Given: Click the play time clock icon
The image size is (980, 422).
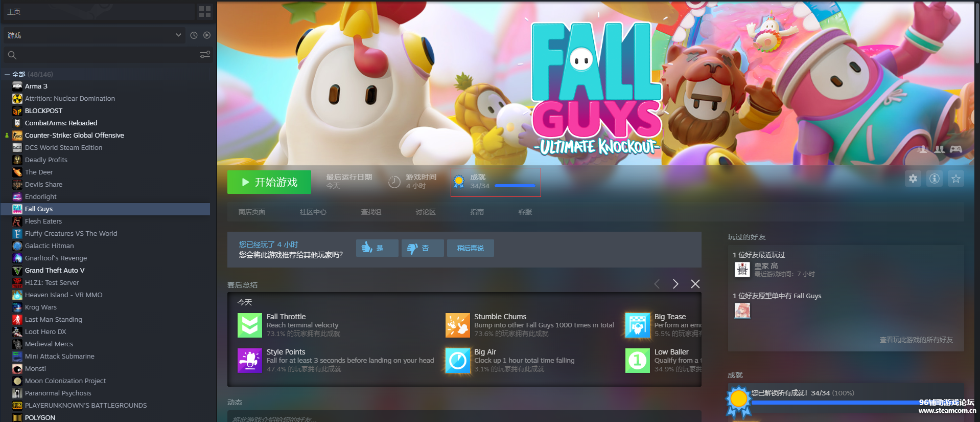Looking at the screenshot, I should coord(394,182).
